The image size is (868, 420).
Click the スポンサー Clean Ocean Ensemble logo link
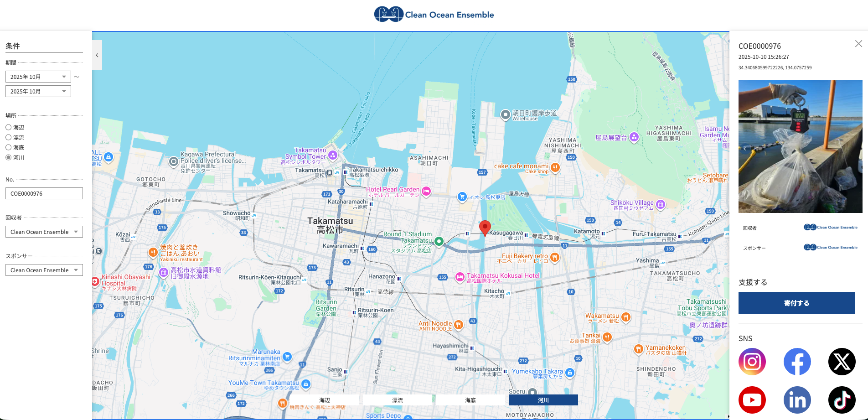tap(831, 247)
